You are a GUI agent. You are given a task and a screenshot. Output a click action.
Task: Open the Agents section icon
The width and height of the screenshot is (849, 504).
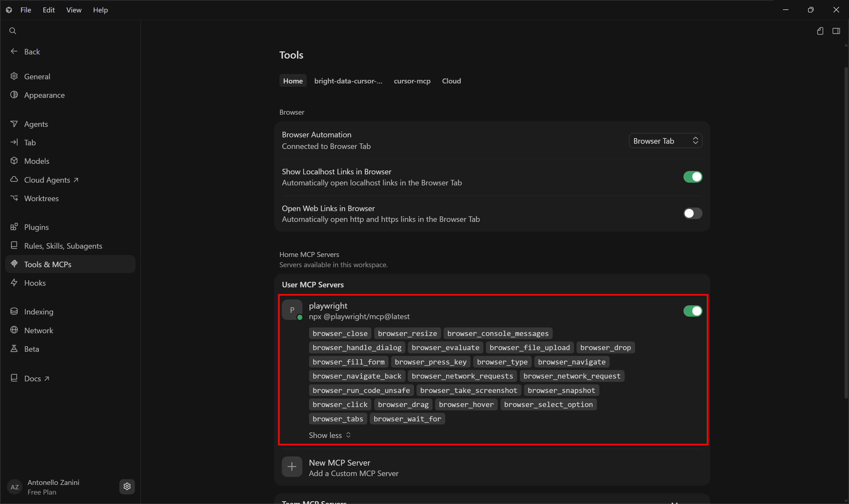pos(14,124)
